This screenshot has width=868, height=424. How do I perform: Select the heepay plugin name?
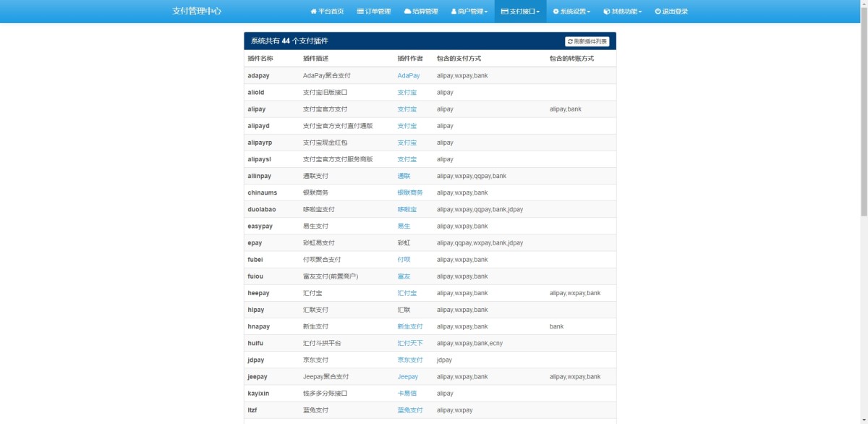258,293
